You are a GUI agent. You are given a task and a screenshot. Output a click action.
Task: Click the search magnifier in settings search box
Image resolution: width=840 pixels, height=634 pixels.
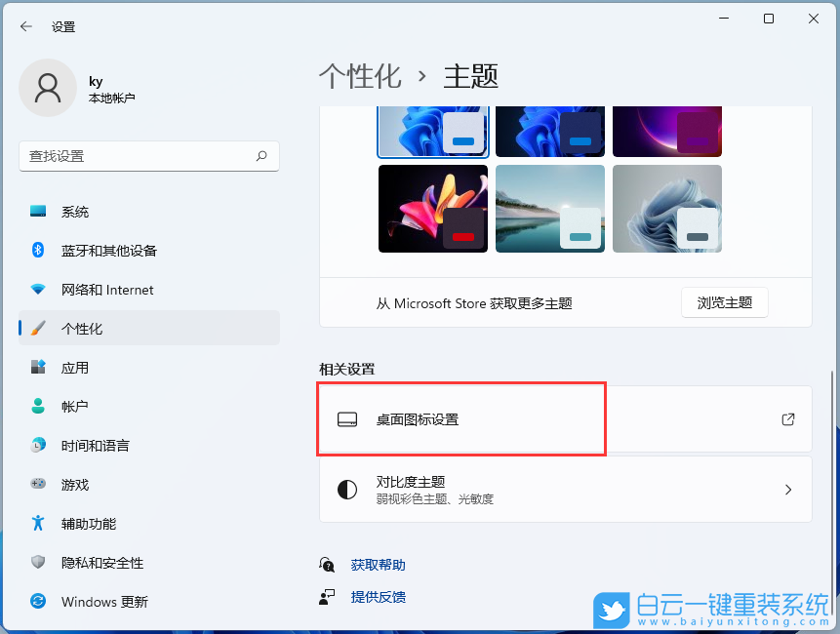pos(261,156)
